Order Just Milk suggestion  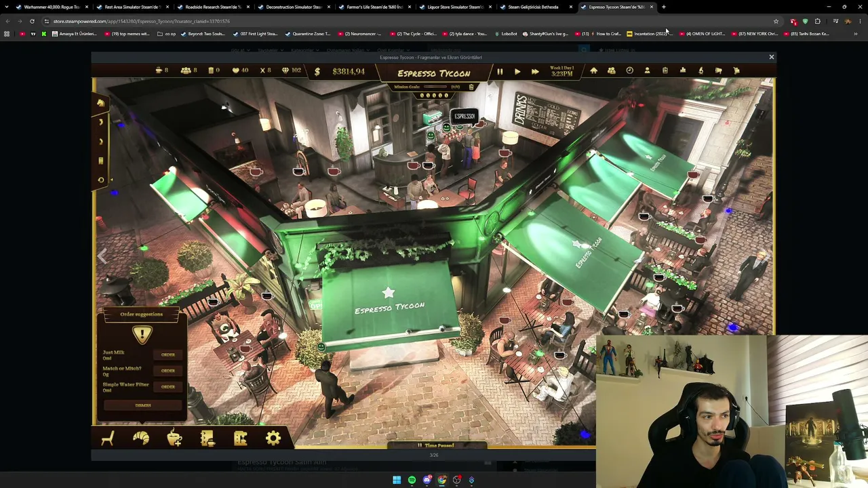click(x=168, y=355)
